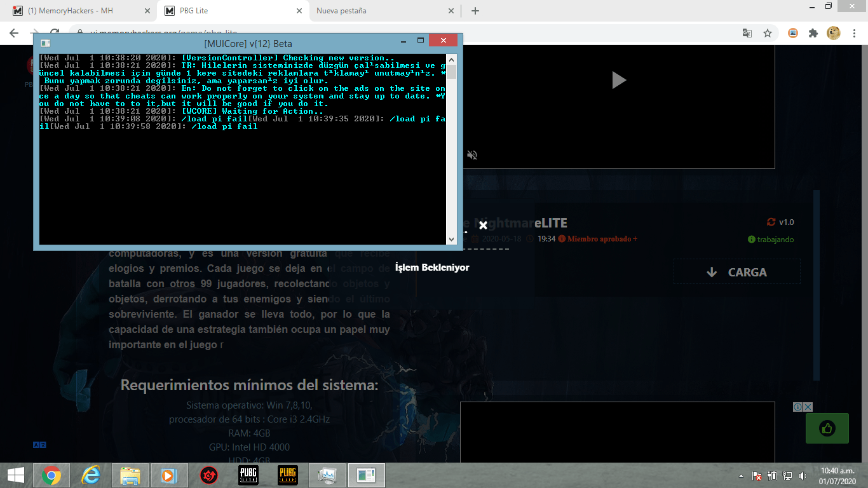Image resolution: width=868 pixels, height=488 pixels.
Task: Play the video in the ad panel
Action: [618, 79]
